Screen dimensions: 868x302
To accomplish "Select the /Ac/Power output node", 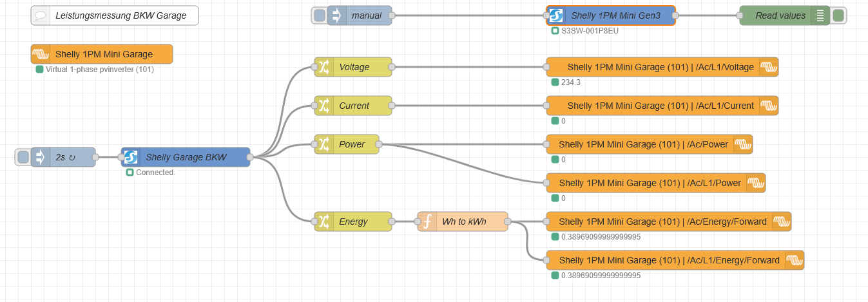I will (x=641, y=144).
